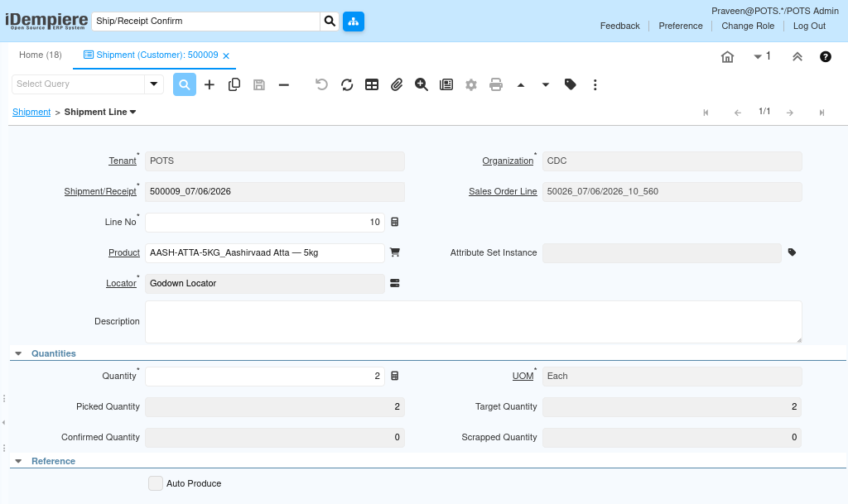The height and width of the screenshot is (504, 848).
Task: Switch to the Home (18) tab
Action: [41, 55]
